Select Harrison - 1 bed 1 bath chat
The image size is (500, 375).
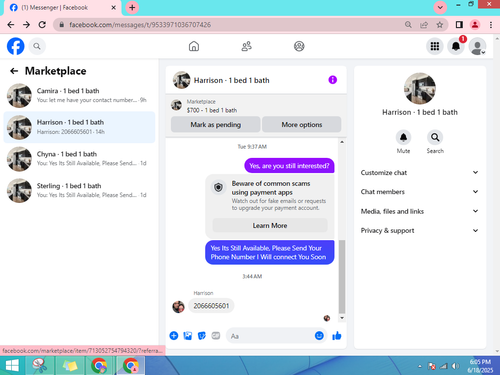[x=79, y=127]
